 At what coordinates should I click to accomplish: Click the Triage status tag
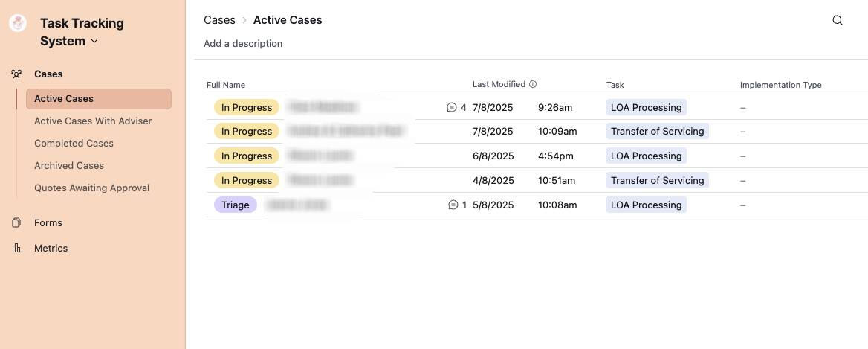(x=235, y=205)
